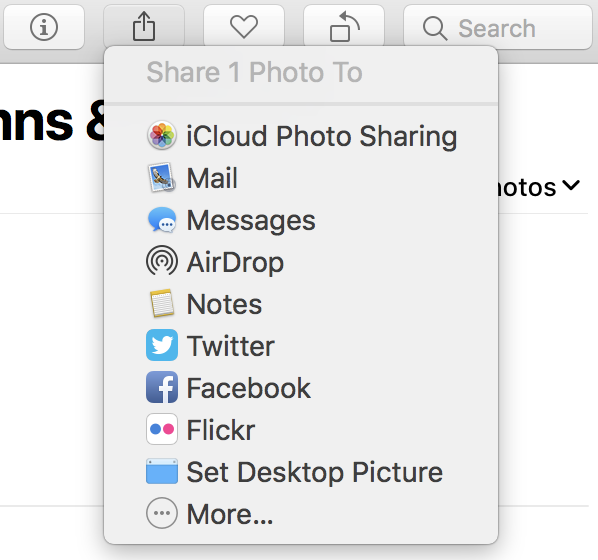Click the Set Desktop Picture window icon
Viewport: 598px width, 560px height.
[162, 471]
